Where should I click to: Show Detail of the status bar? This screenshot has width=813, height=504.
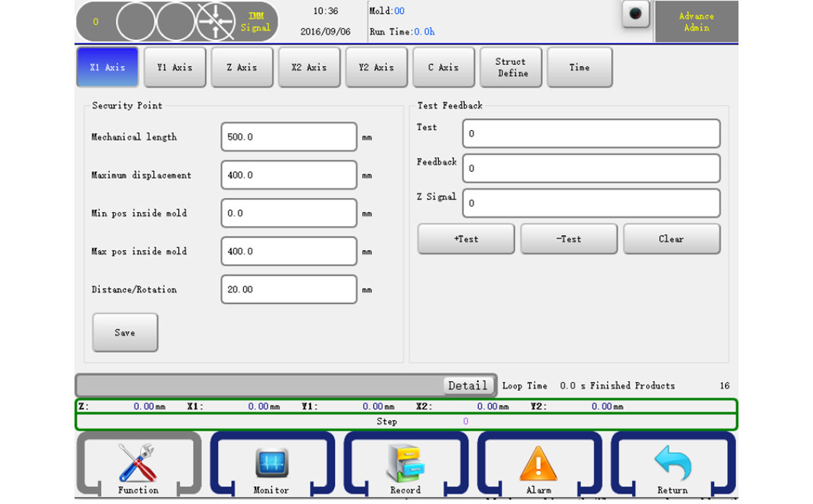(467, 385)
